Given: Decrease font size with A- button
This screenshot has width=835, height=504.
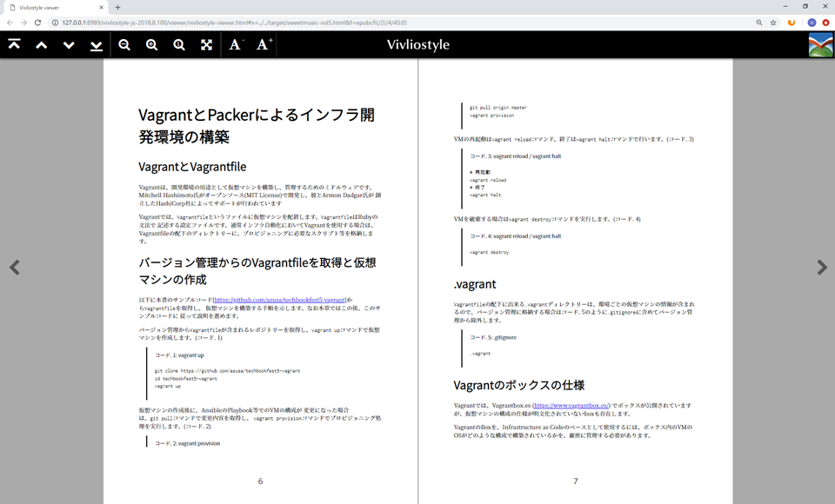Looking at the screenshot, I should [x=236, y=44].
